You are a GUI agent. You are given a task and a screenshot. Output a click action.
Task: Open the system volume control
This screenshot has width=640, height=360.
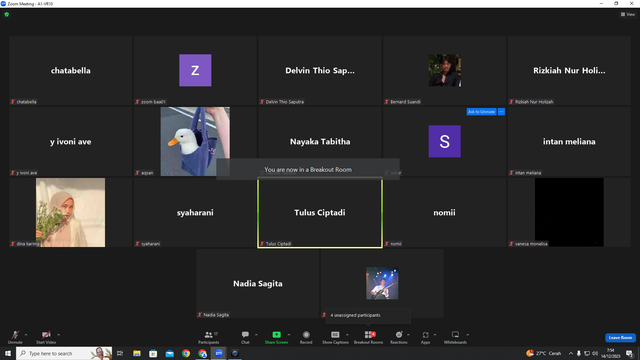click(595, 353)
